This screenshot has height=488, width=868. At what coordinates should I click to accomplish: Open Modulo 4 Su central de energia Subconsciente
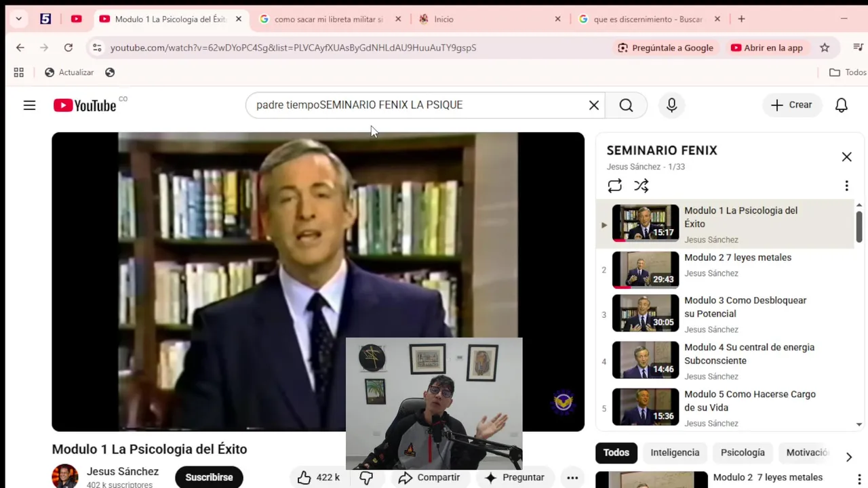tap(726, 361)
